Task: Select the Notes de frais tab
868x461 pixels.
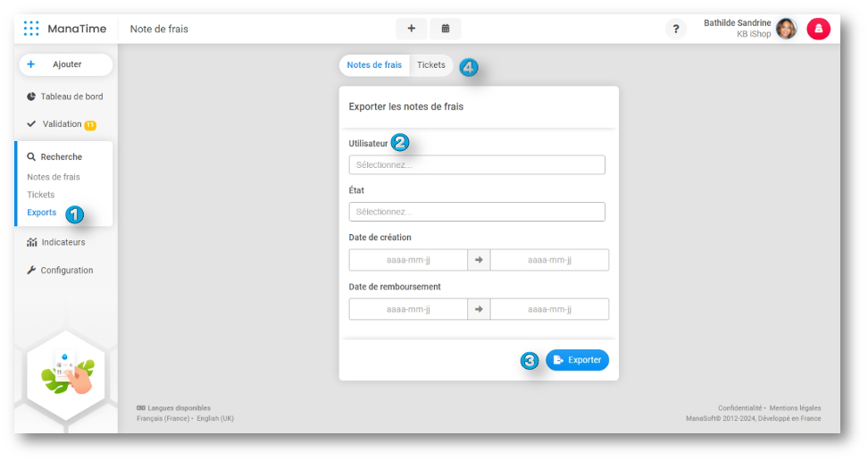Action: pyautogui.click(x=374, y=65)
